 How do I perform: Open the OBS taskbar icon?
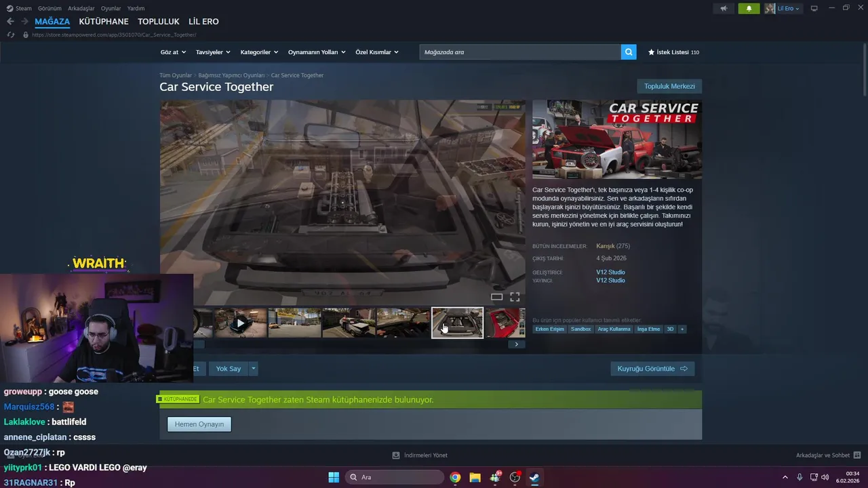(x=515, y=477)
